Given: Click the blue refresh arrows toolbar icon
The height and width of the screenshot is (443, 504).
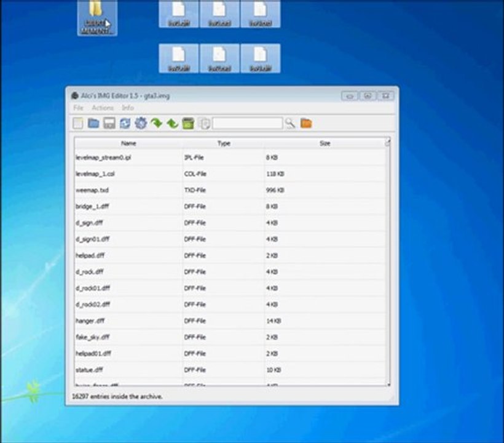Looking at the screenshot, I should (125, 124).
